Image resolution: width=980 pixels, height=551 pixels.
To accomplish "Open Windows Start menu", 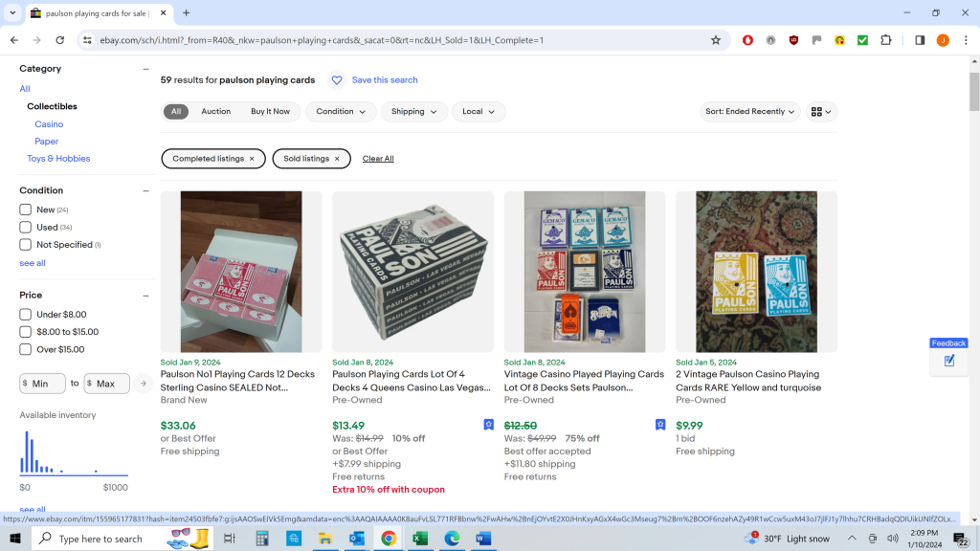I will (15, 539).
